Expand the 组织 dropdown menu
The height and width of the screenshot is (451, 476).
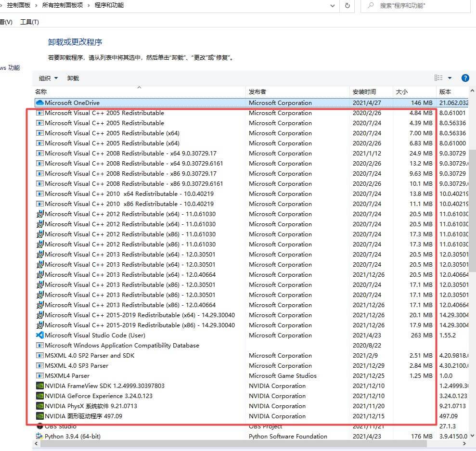(x=48, y=78)
